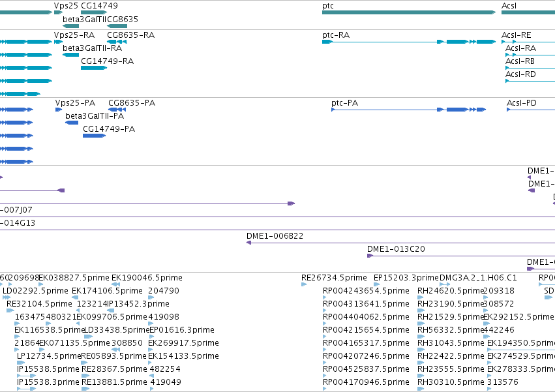Click the 419098 feature label
Viewport: 555px width, 392px height.
pyautogui.click(x=164, y=317)
